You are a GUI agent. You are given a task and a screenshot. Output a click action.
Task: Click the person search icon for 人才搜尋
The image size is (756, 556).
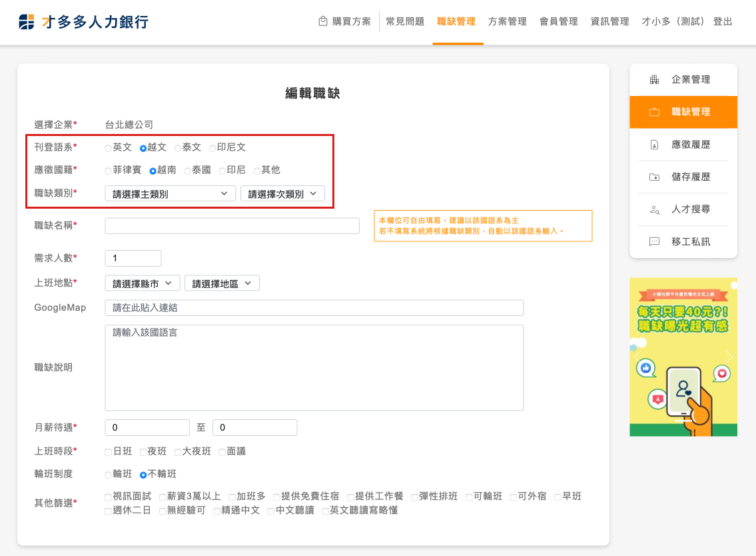[654, 209]
